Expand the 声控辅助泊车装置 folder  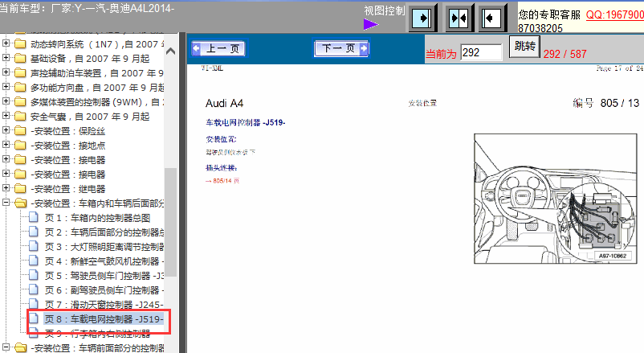(6, 72)
